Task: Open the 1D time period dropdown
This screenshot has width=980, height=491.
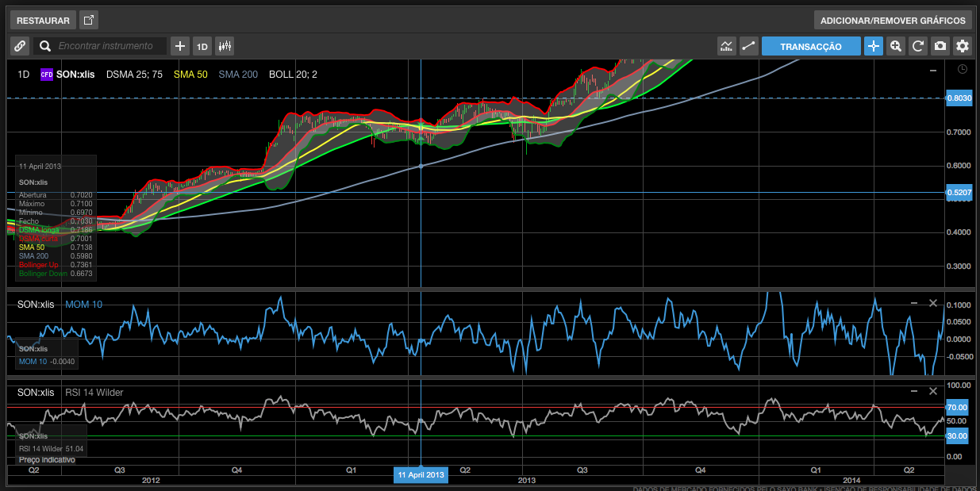Action: [x=202, y=46]
